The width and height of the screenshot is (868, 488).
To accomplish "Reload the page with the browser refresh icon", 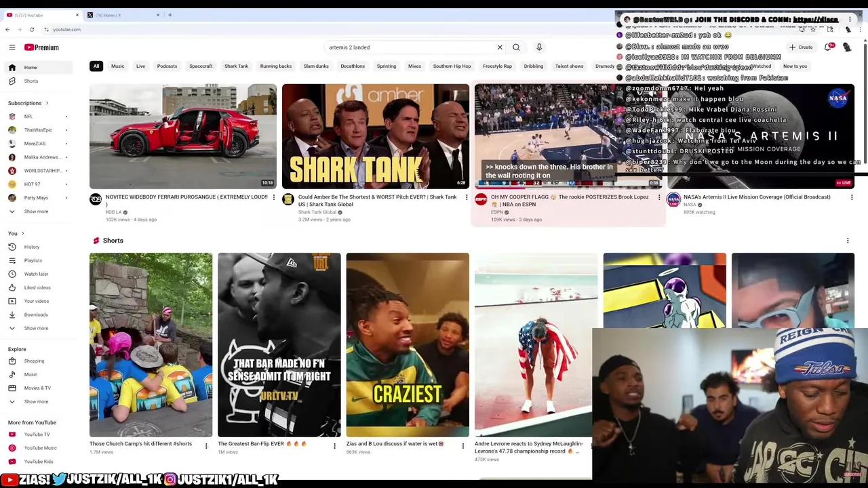I will tap(32, 29).
